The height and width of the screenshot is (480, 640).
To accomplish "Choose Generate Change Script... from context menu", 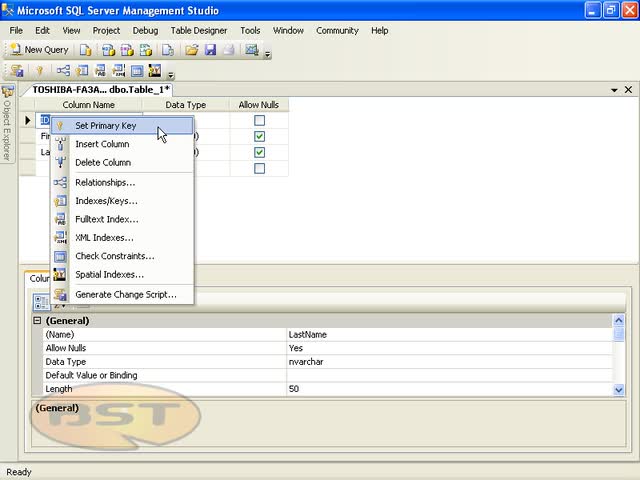I will 122,294.
